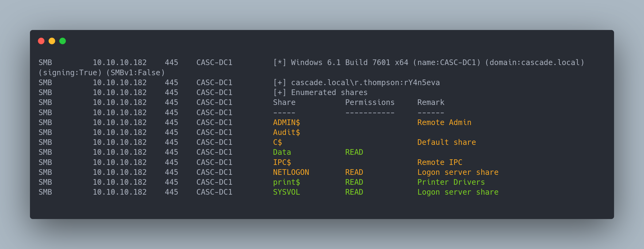Click the Remark column header
This screenshot has height=249, width=644.
click(431, 102)
